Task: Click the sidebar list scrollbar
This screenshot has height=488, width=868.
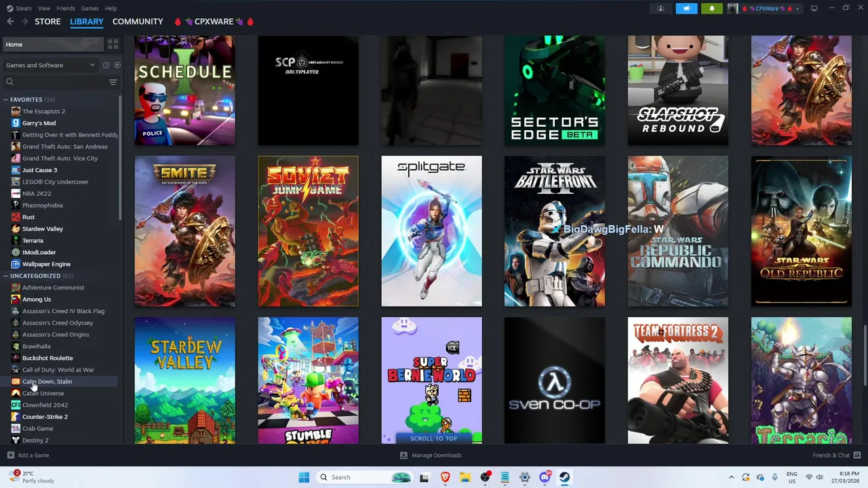Action: [x=120, y=157]
